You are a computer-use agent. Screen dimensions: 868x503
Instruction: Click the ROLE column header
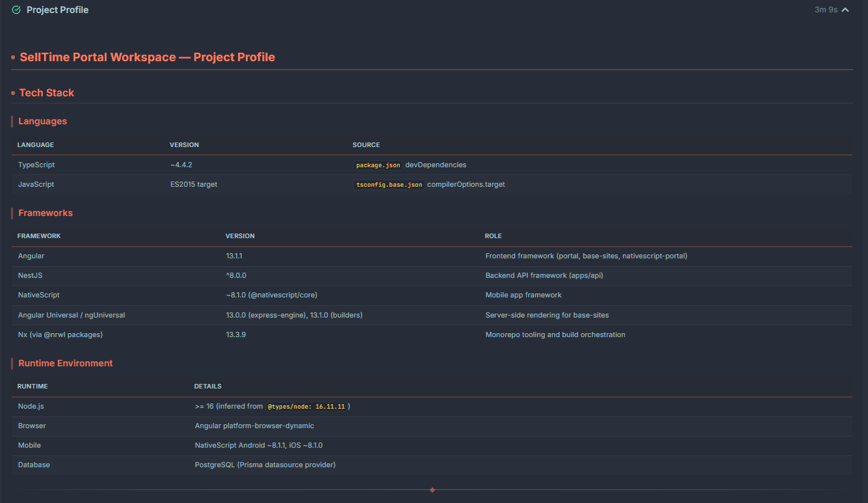coord(493,236)
